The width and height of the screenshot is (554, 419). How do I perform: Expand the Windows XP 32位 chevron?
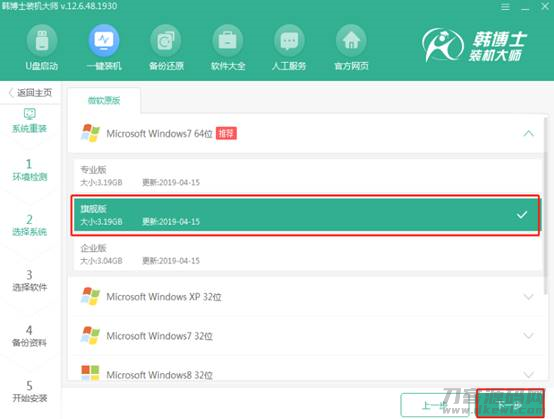[529, 297]
